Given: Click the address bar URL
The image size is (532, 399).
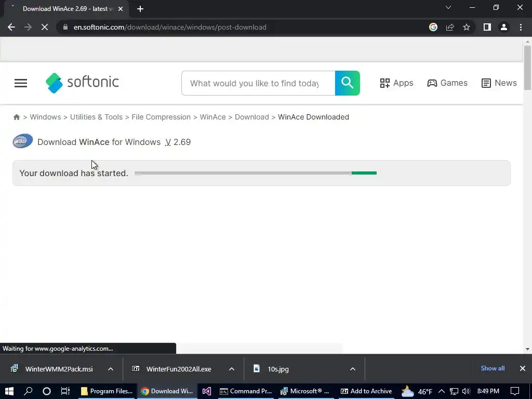Looking at the screenshot, I should pyautogui.click(x=170, y=27).
